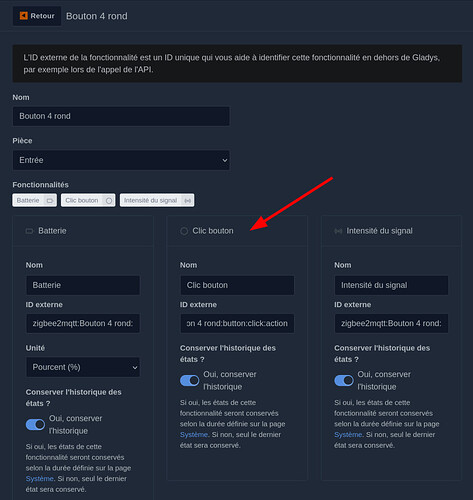Select the Batterie feature tag
The height and width of the screenshot is (500, 473).
click(35, 200)
